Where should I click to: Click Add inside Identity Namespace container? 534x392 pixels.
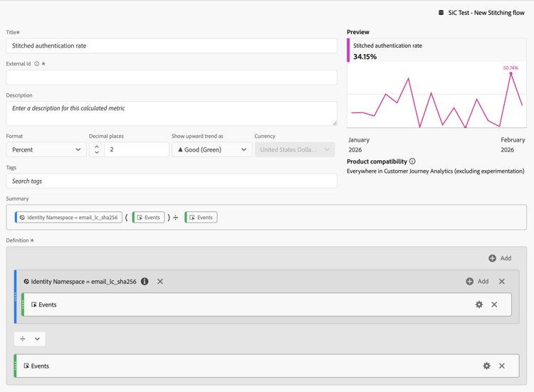[477, 282]
